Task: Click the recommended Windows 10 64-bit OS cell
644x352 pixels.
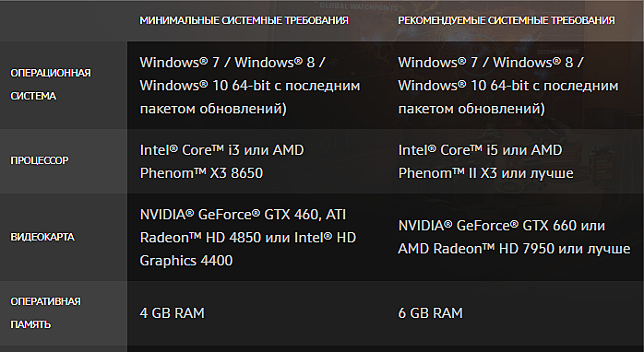Action: [x=508, y=86]
